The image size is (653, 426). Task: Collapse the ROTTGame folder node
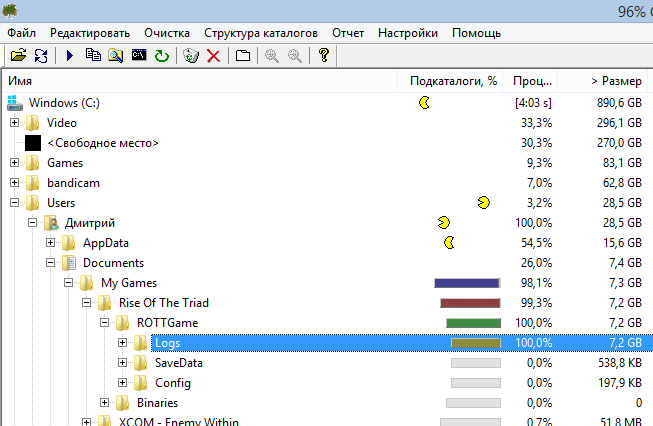[104, 322]
